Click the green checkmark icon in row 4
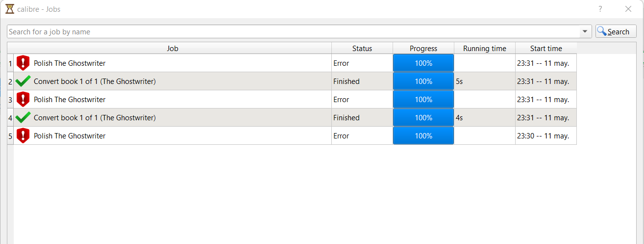Image resolution: width=644 pixels, height=244 pixels. coord(23,118)
